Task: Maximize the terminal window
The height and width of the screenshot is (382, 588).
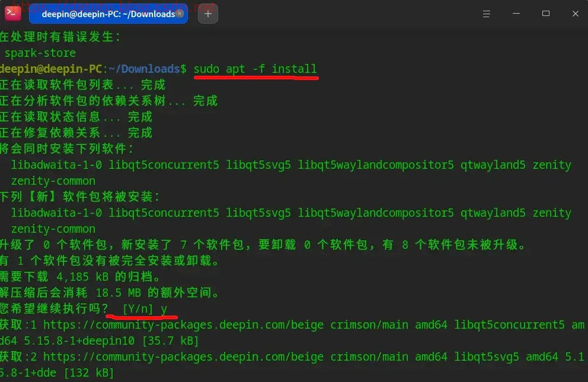Action: [x=546, y=14]
